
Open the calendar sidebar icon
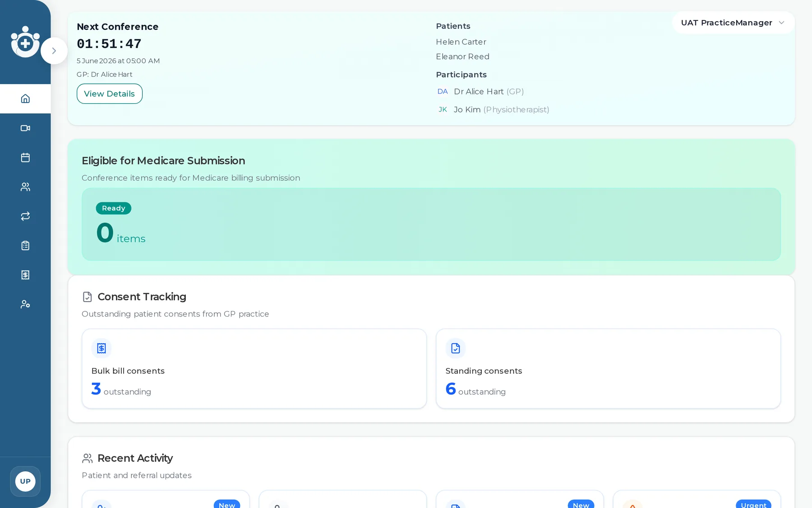click(x=25, y=157)
